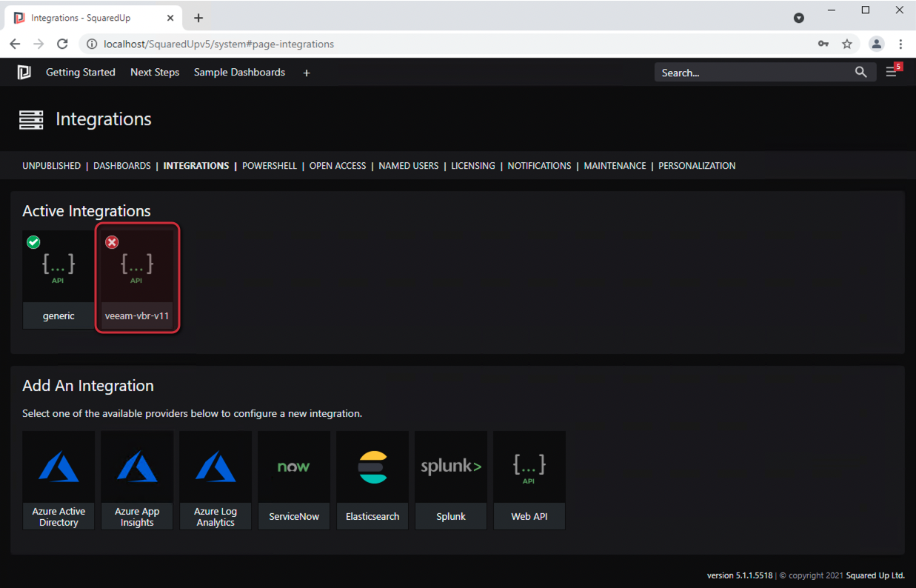
Task: Click the browser back arrow
Action: pyautogui.click(x=15, y=44)
